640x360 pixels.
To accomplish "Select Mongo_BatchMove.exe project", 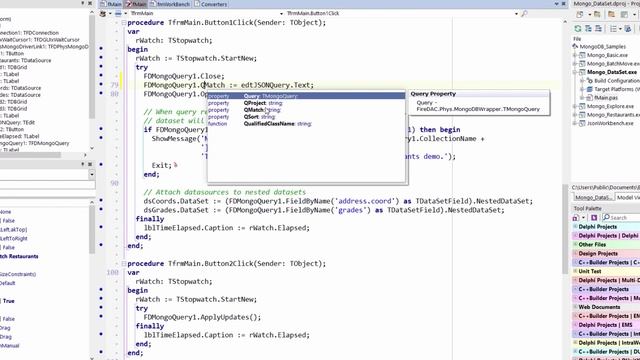I will pos(613,64).
